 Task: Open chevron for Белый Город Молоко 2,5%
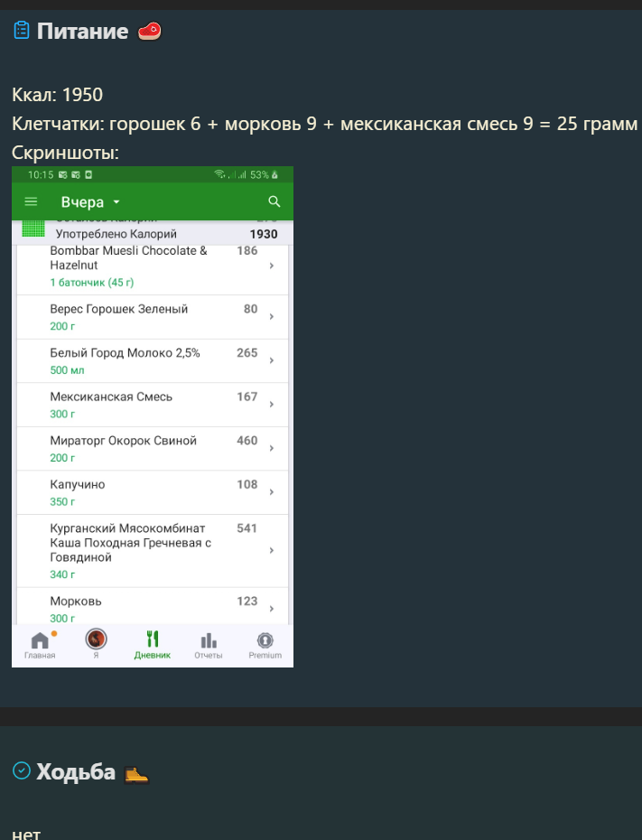pyautogui.click(x=272, y=360)
